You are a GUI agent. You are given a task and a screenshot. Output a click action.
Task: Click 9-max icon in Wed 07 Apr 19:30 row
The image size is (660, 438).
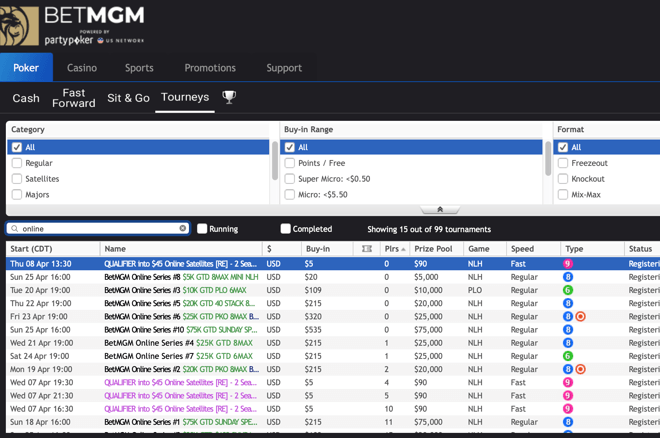point(567,382)
